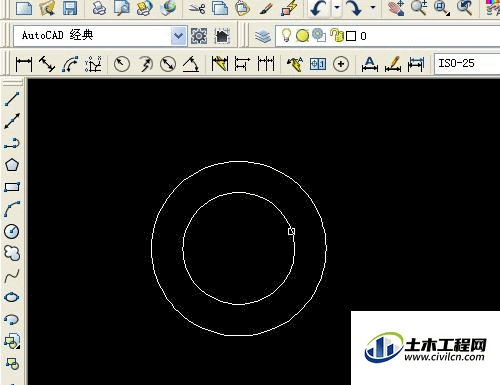500x385 pixels.
Task: Click the Center Mark icon
Action: tap(341, 64)
